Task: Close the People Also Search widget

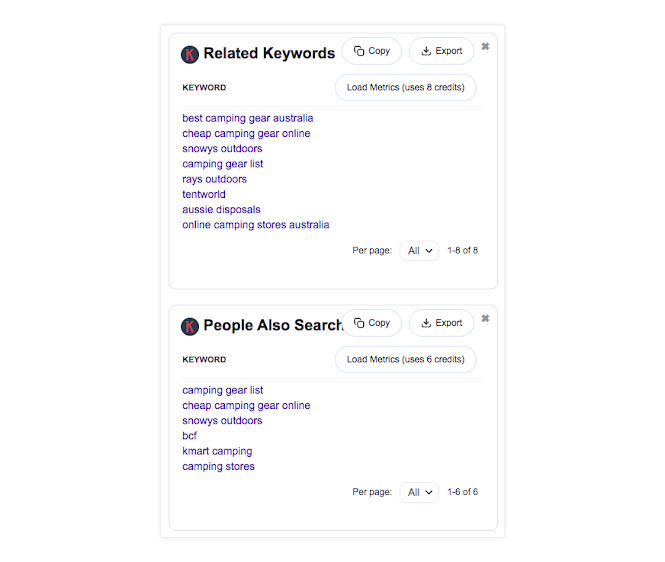Action: (485, 318)
